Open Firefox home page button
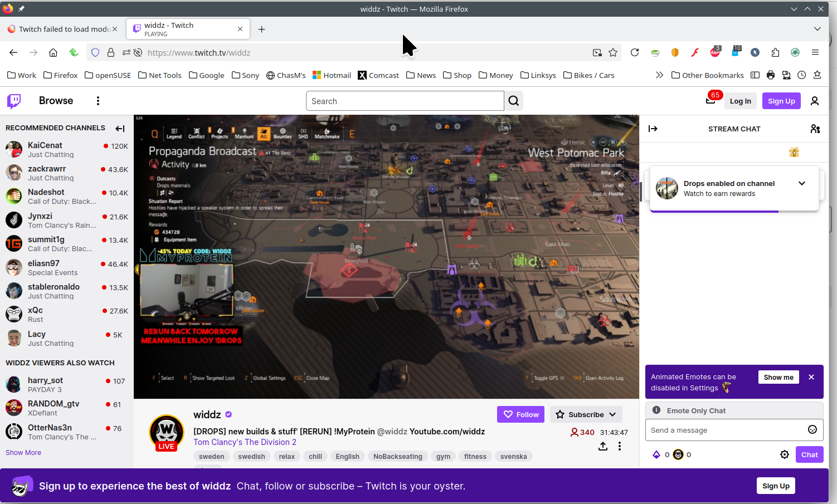 [53, 52]
